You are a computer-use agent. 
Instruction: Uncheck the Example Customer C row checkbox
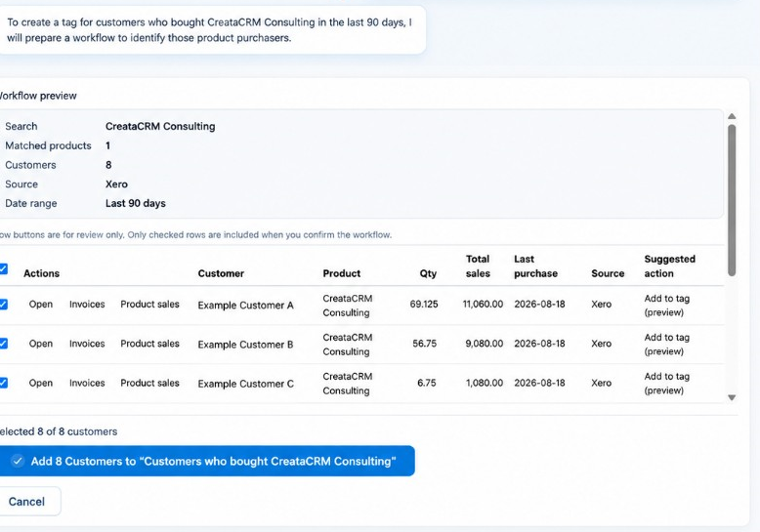[3, 383]
